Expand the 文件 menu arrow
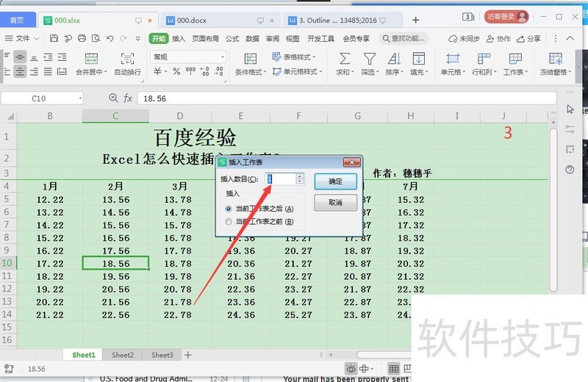 [x=36, y=39]
